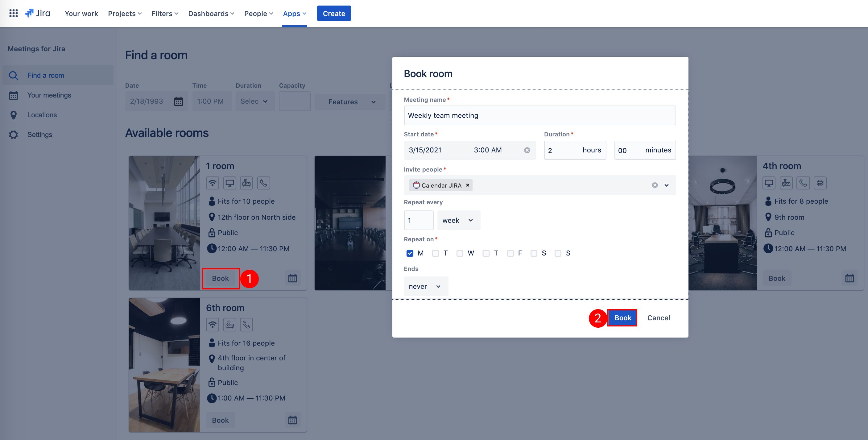Clear the Start date field with the x icon
Screen dimensions: 868x440
pyautogui.click(x=527, y=150)
